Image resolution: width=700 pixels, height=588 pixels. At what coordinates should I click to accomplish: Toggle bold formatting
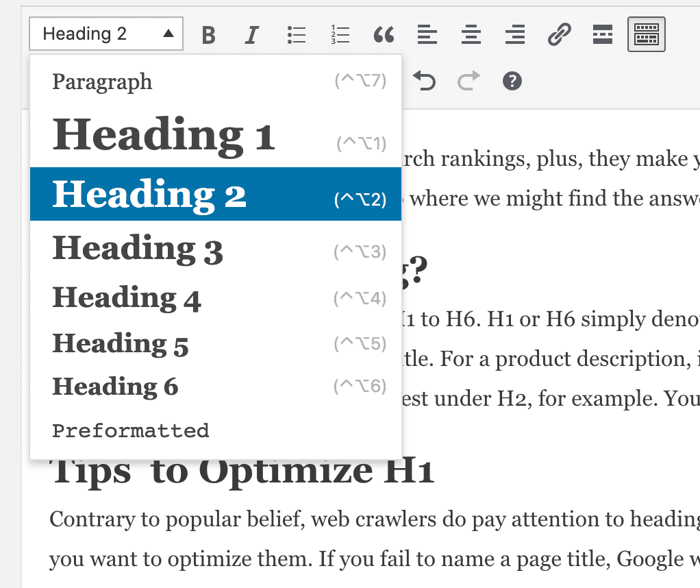pos(208,34)
